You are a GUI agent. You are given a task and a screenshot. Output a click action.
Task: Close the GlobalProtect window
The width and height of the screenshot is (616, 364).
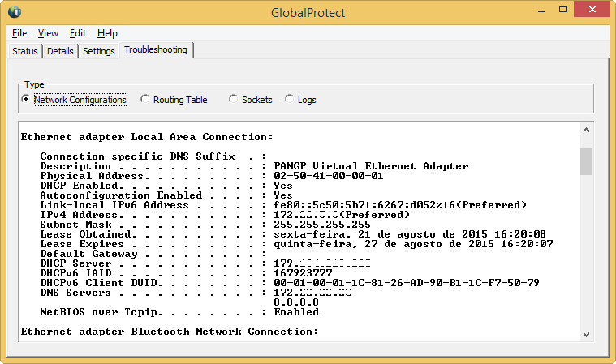(590, 11)
